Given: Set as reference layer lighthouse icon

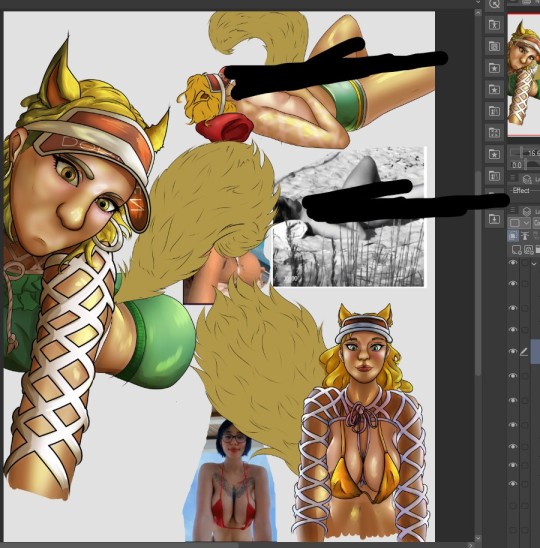Looking at the screenshot, I should pyautogui.click(x=525, y=236).
